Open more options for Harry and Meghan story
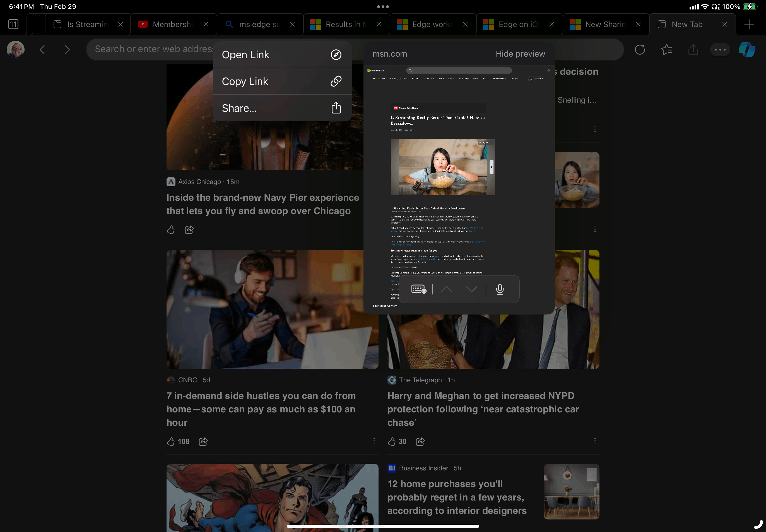 point(595,441)
